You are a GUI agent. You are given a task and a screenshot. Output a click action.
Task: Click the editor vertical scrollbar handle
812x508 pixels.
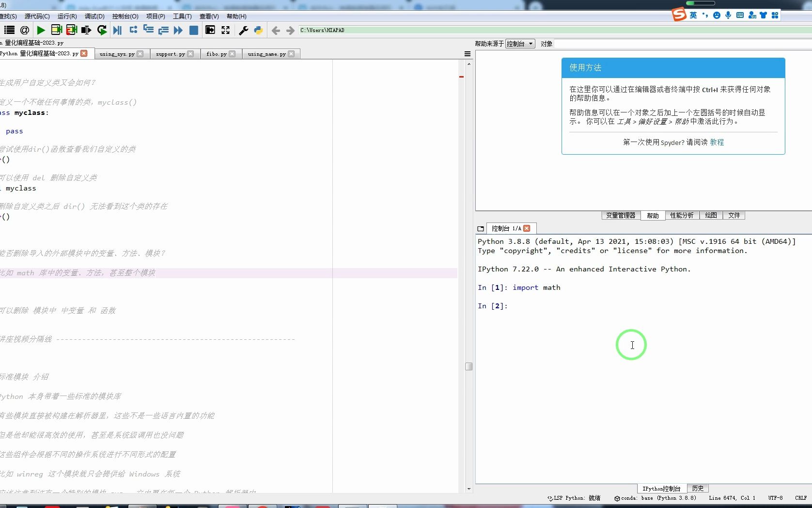pyautogui.click(x=468, y=366)
